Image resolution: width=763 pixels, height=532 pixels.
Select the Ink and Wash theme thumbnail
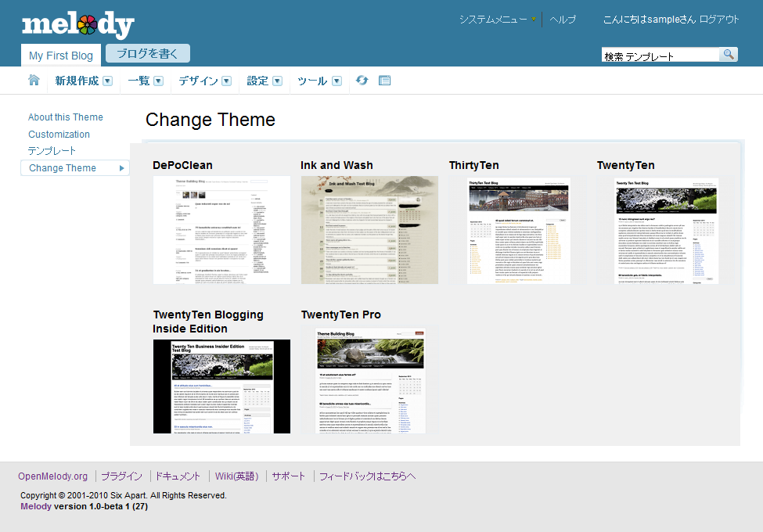tap(369, 230)
